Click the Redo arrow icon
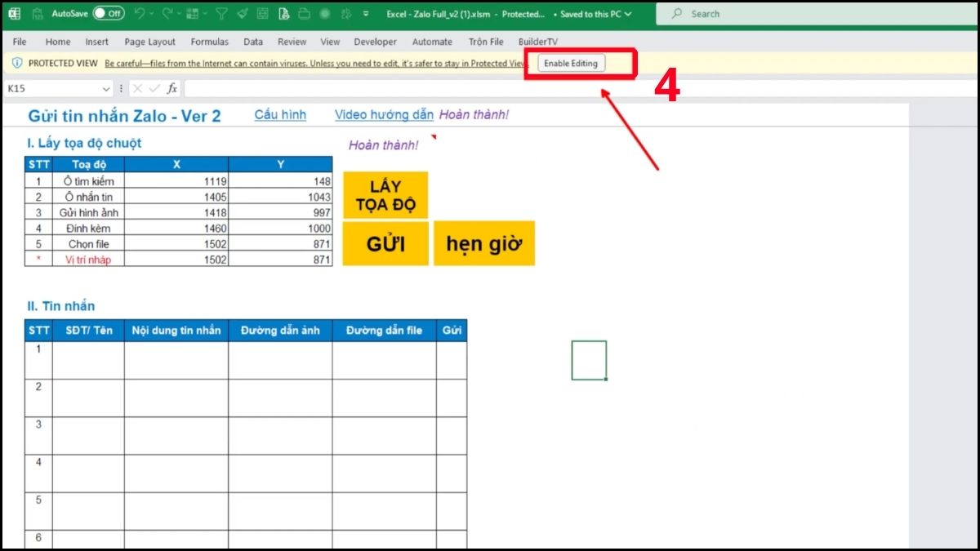The height and width of the screenshot is (551, 980). click(167, 14)
